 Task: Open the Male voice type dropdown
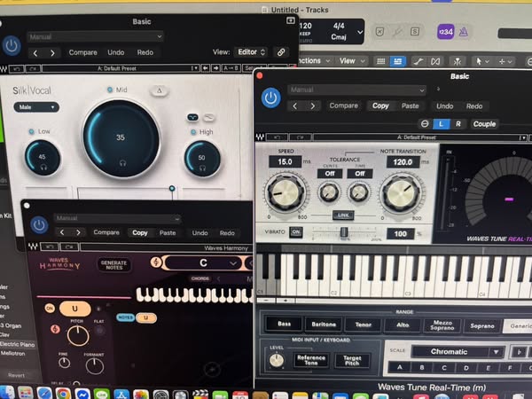[35, 107]
